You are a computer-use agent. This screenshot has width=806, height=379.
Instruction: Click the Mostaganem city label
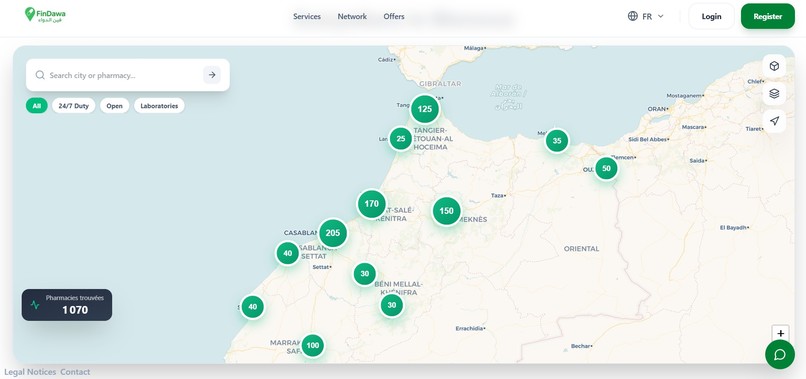pos(685,96)
